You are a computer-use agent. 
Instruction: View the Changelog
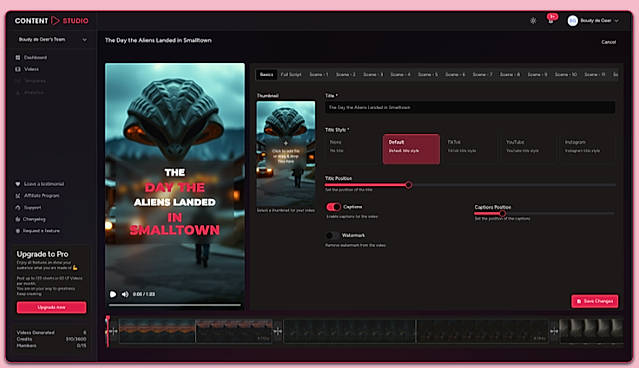[x=31, y=219]
